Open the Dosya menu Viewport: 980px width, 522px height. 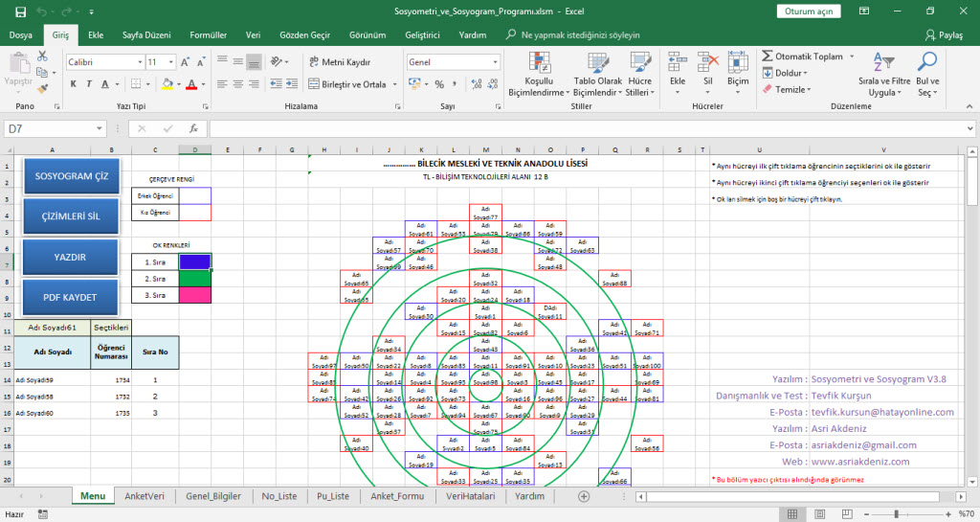21,35
